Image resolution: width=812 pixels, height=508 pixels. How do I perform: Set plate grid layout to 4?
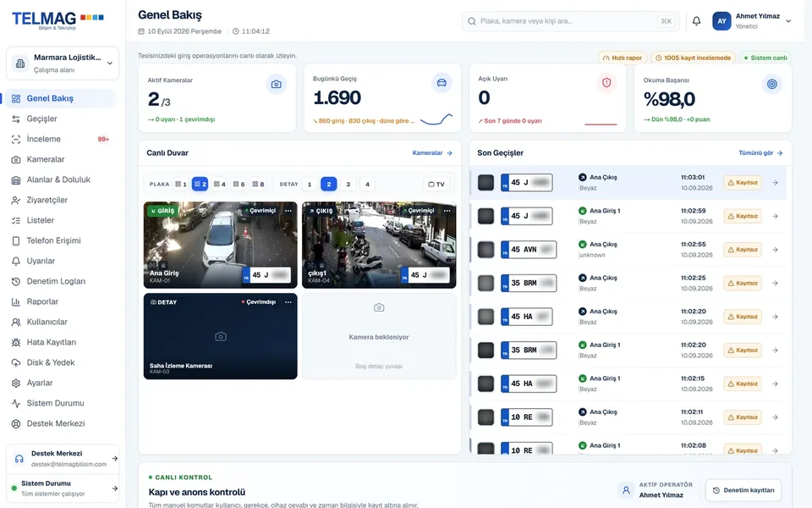[x=220, y=184]
